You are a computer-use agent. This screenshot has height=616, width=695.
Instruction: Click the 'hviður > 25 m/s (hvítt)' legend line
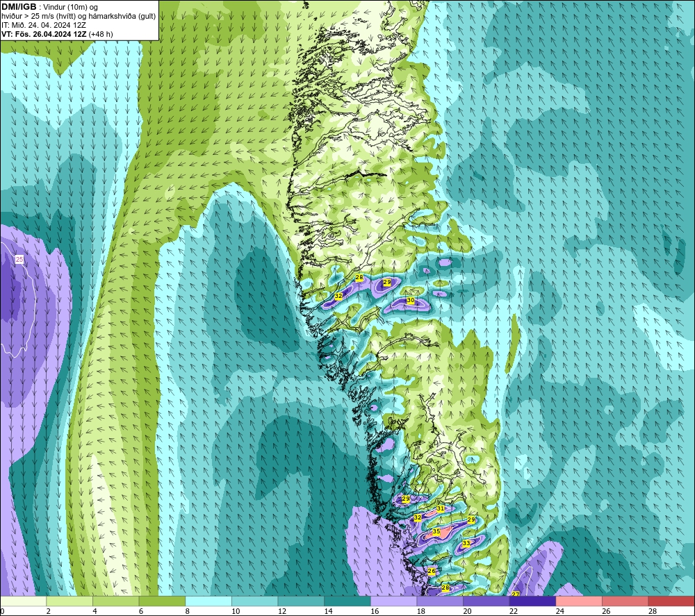pos(38,17)
